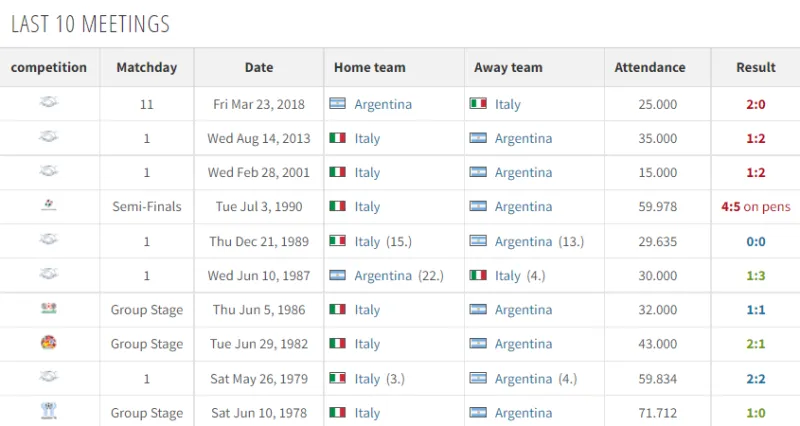Open the 4:5 on pens result link
800x426 pixels.
[755, 207]
